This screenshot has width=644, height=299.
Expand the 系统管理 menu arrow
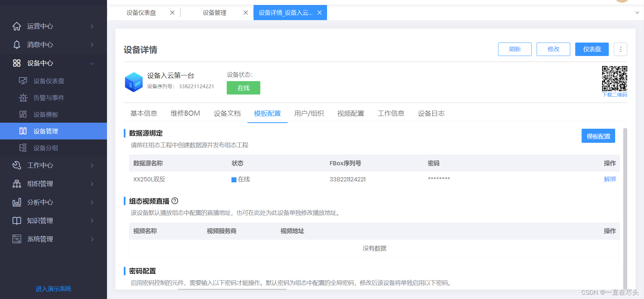point(92,239)
